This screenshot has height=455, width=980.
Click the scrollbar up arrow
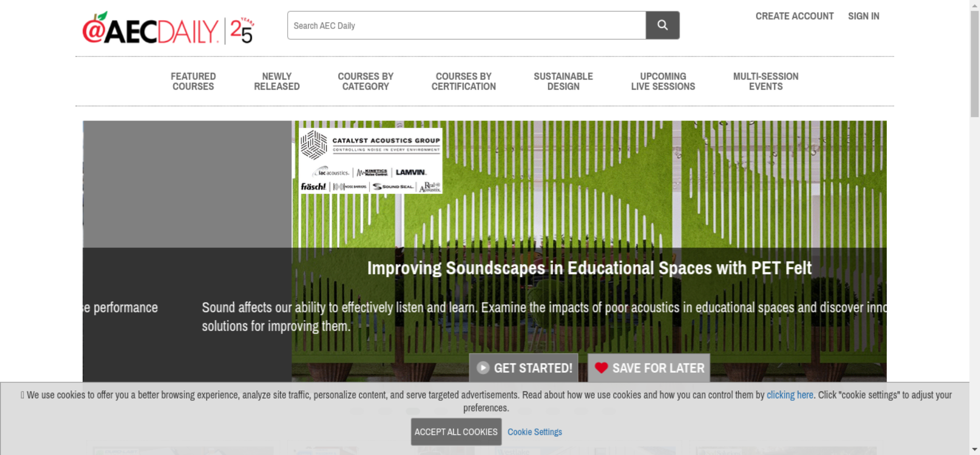pos(975,5)
